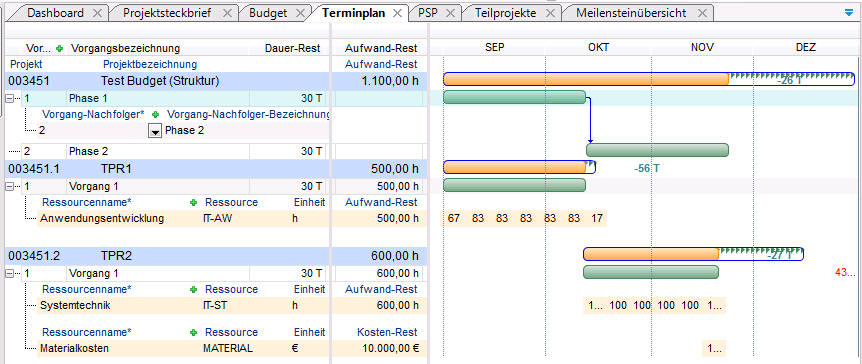The height and width of the screenshot is (364, 862).
Task: Click green plus beside Vor... column header
Action: pos(59,48)
